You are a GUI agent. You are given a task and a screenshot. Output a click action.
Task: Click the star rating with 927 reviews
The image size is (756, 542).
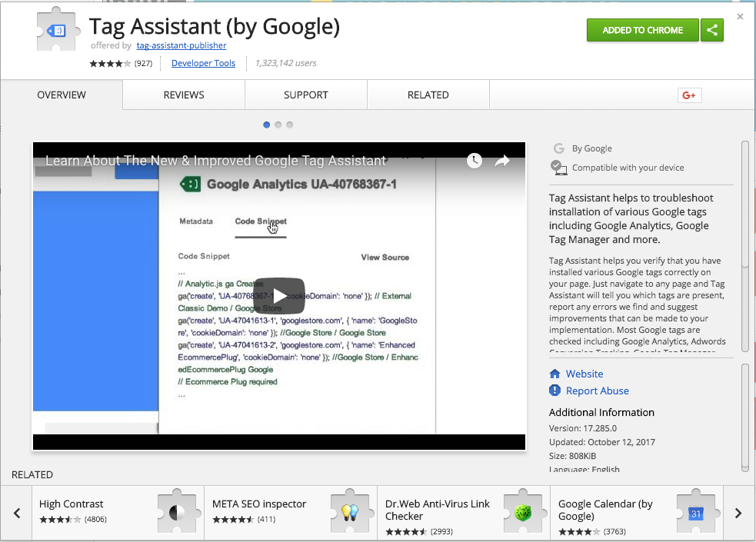click(121, 63)
